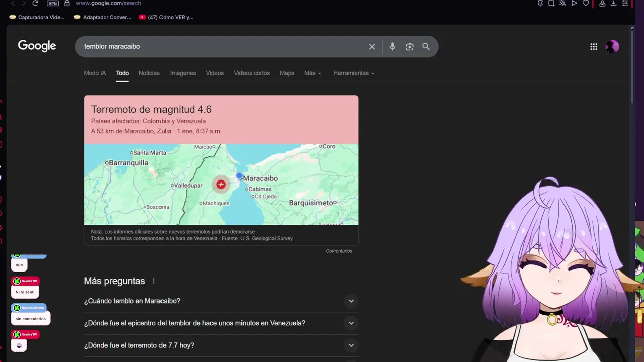Click the NachoColmena chat username

point(32,308)
